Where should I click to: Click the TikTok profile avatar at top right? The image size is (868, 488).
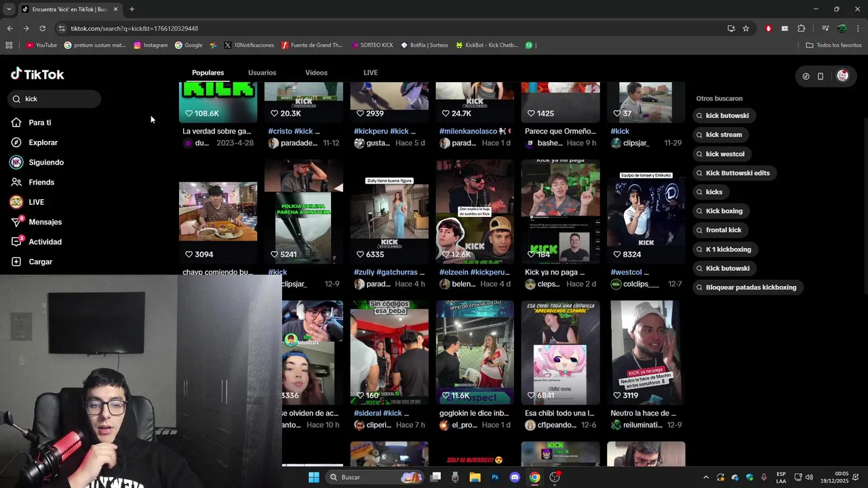pyautogui.click(x=842, y=76)
